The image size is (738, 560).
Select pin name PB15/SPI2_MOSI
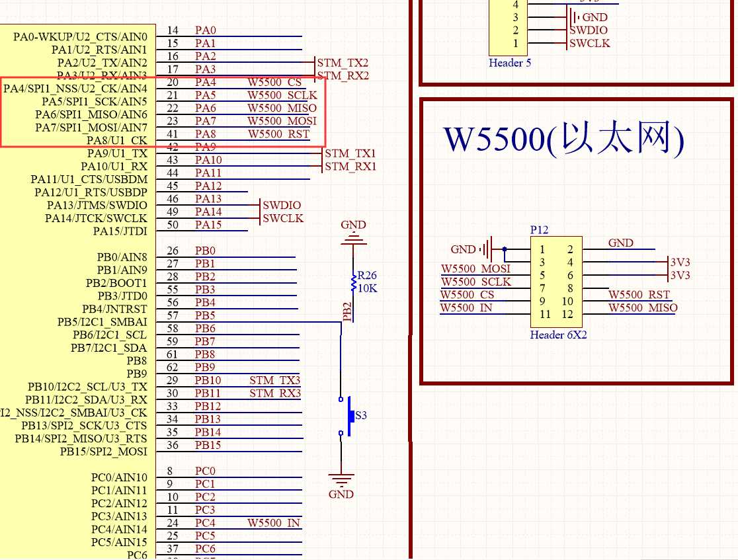(x=104, y=452)
